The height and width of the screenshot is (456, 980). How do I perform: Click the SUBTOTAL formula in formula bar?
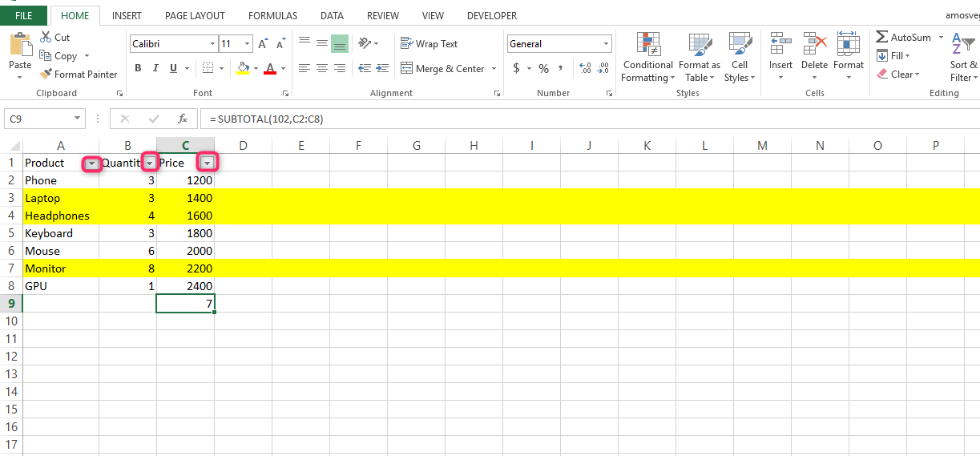(x=266, y=119)
